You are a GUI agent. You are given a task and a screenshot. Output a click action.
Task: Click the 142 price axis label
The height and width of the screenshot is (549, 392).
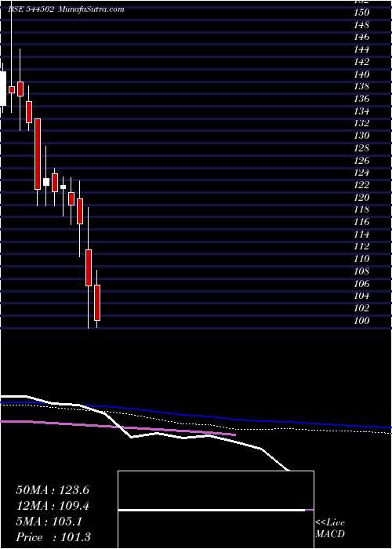361,62
